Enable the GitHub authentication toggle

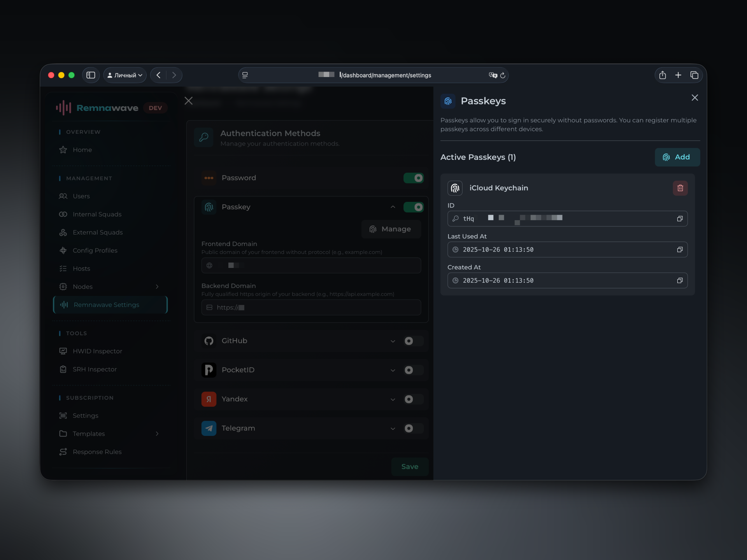[x=413, y=341]
